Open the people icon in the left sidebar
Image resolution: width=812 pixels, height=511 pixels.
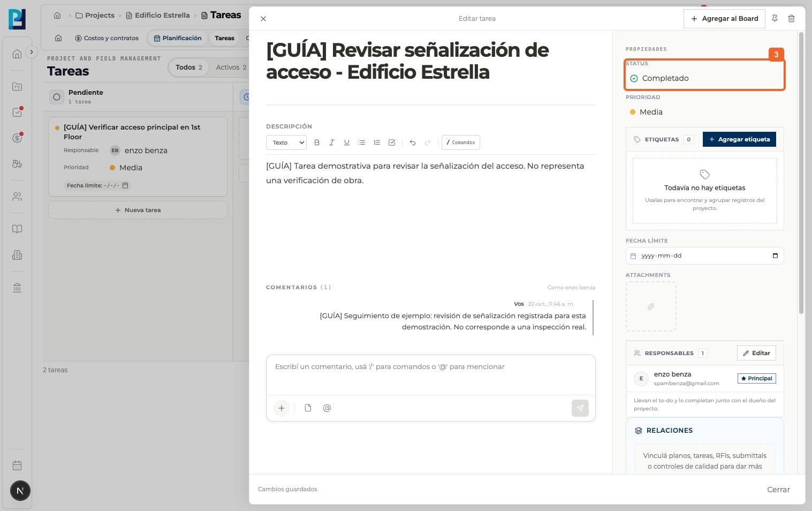coord(17,197)
